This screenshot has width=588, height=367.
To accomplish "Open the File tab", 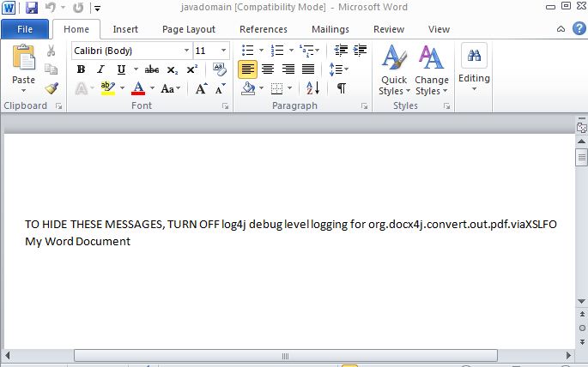I will (25, 29).
